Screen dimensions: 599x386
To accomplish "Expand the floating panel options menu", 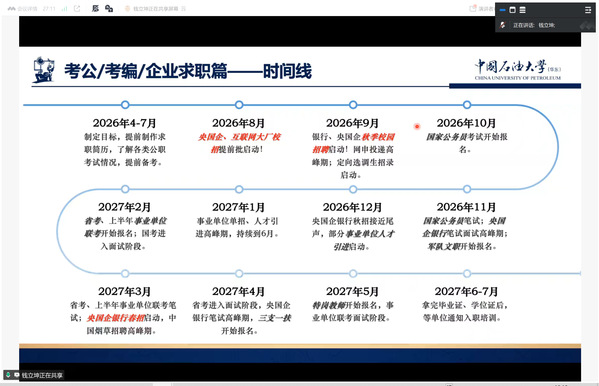I will tap(588, 10).
